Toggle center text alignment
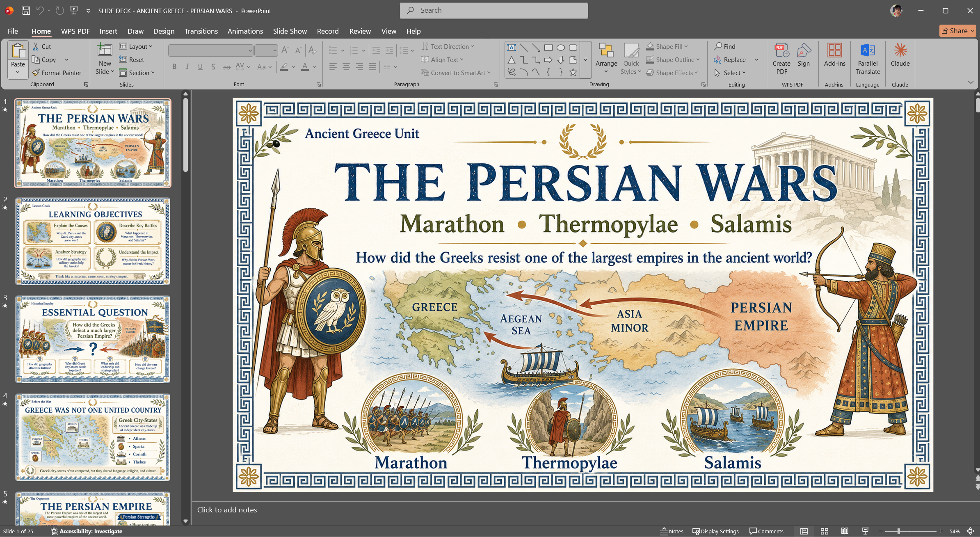Screen dimensions: 980x537 click(x=346, y=66)
